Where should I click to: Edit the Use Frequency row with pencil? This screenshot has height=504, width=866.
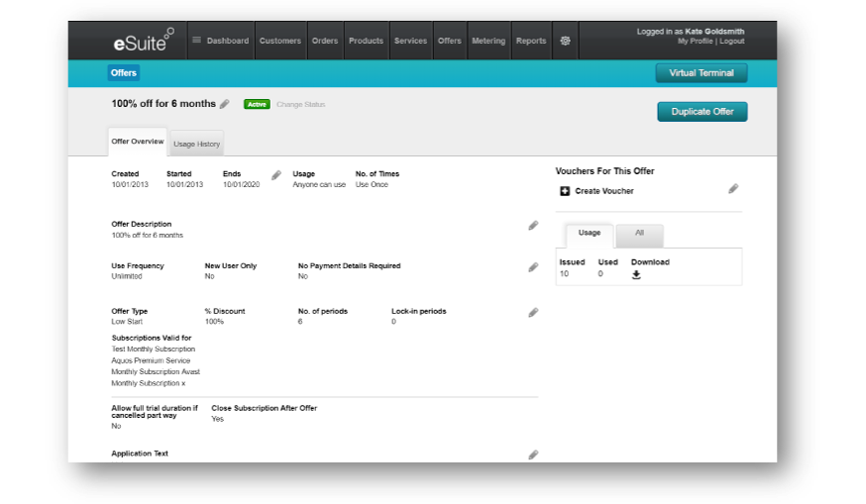tap(533, 267)
